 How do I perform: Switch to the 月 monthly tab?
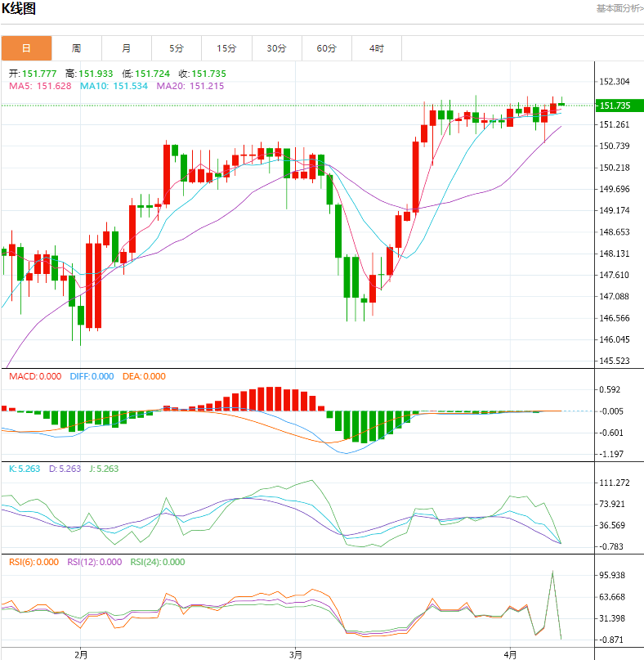tap(127, 48)
